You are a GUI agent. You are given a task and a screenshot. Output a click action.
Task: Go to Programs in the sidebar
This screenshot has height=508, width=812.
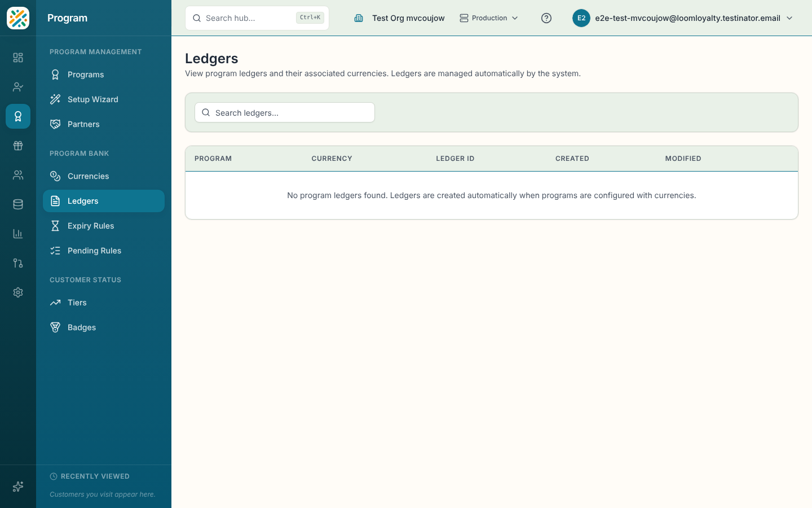click(104, 75)
